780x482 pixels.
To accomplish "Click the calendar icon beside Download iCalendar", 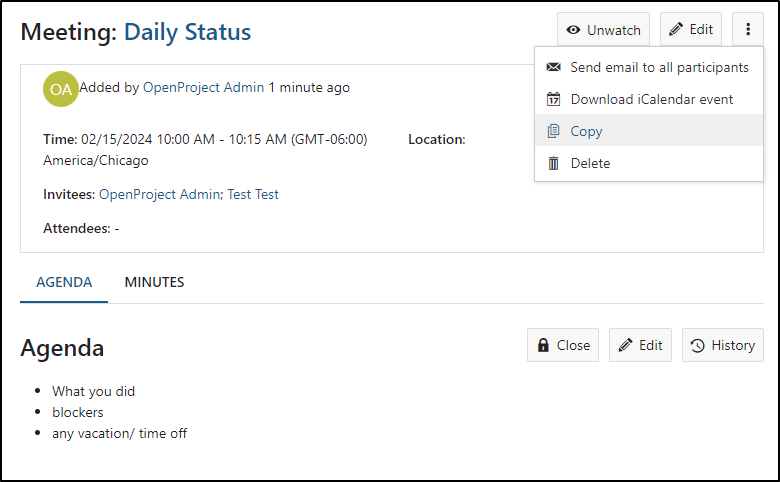I will [553, 99].
